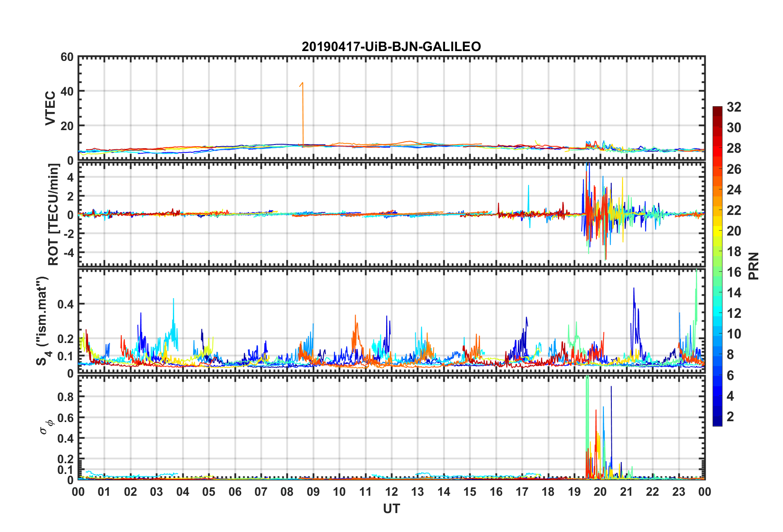The height and width of the screenshot is (532, 783).
Task: Select the 0.2 tick on the S4 axis
Action: click(65, 339)
